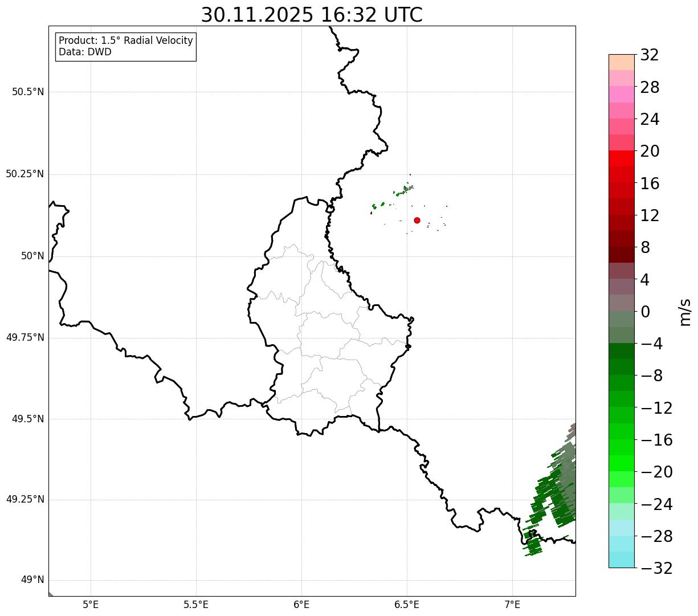
Task: Click the '50.5°N' latitude tick label
Action: (x=28, y=92)
